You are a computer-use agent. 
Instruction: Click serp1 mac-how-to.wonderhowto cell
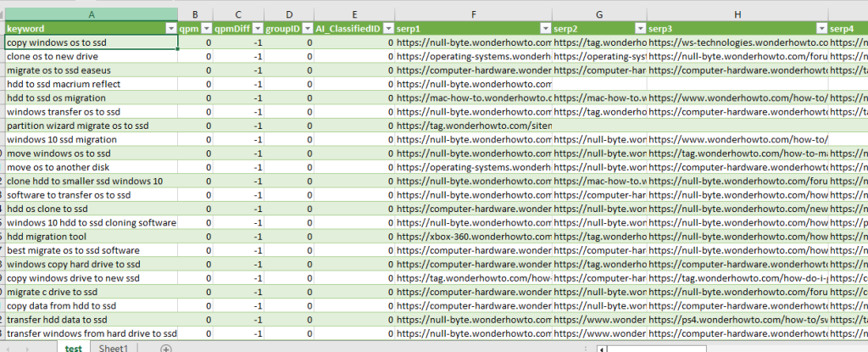click(x=474, y=98)
